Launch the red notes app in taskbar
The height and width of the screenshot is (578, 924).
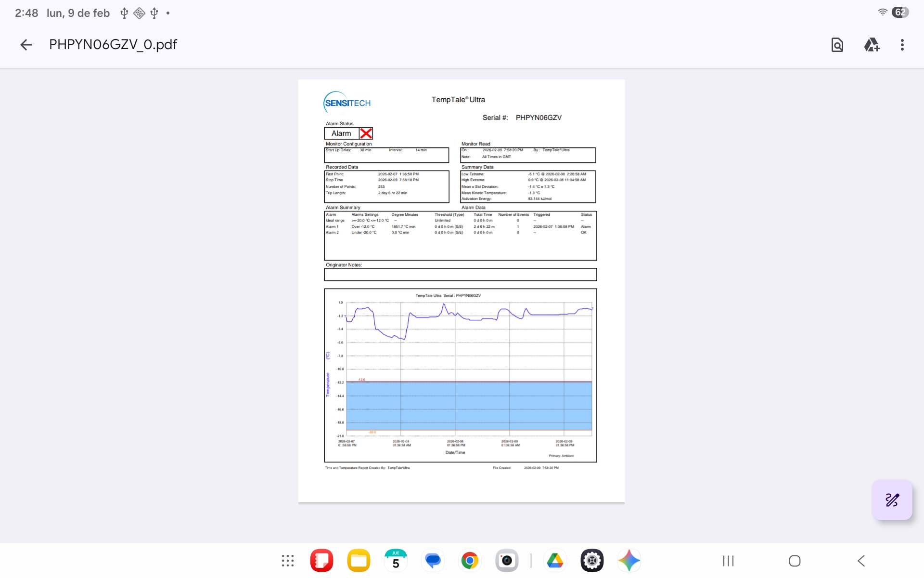321,561
